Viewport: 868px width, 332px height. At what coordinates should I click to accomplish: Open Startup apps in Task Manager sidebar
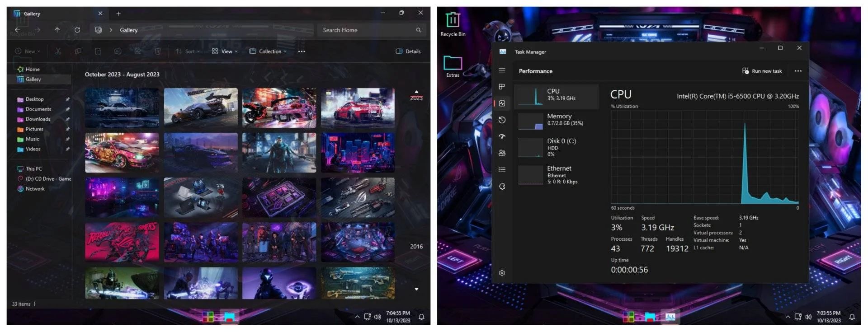(x=502, y=136)
